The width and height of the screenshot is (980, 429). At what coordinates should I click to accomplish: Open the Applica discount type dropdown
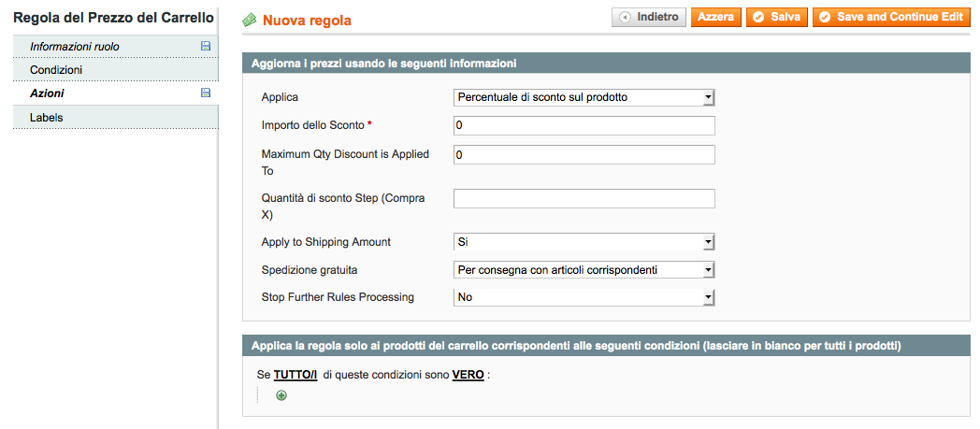click(584, 96)
